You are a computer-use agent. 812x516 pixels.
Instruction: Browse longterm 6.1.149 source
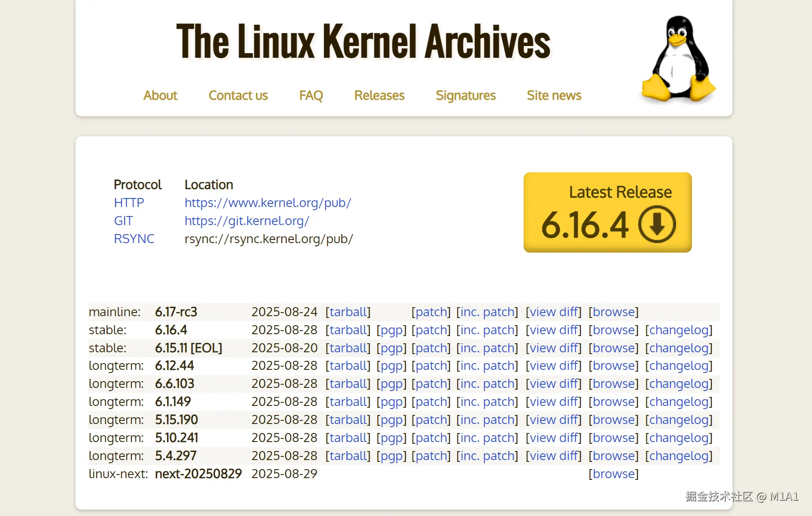614,402
